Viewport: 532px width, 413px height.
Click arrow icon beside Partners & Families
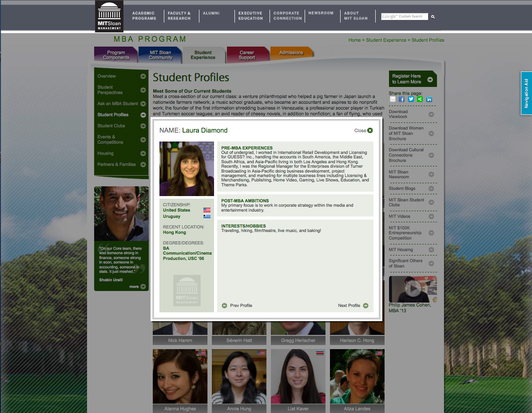pyautogui.click(x=143, y=165)
